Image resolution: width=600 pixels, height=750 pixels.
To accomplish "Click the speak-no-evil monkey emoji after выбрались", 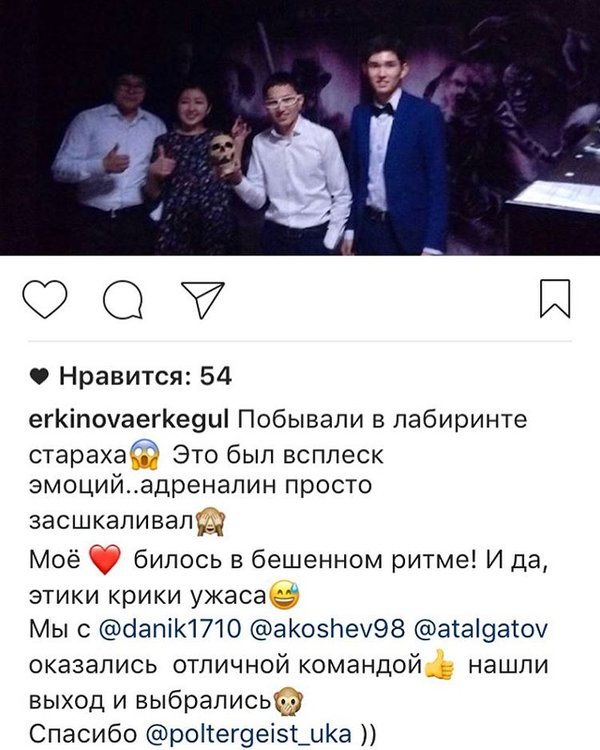I will (x=288, y=701).
